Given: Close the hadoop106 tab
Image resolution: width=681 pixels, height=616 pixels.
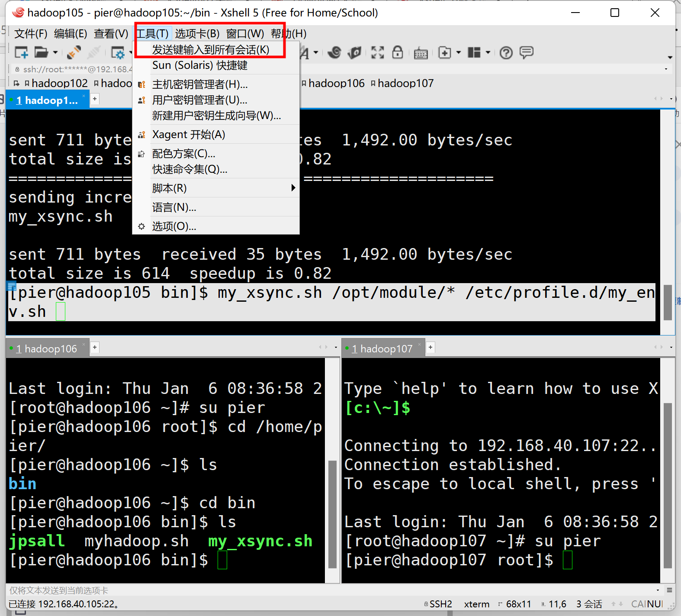Looking at the screenshot, I should pos(84,344).
